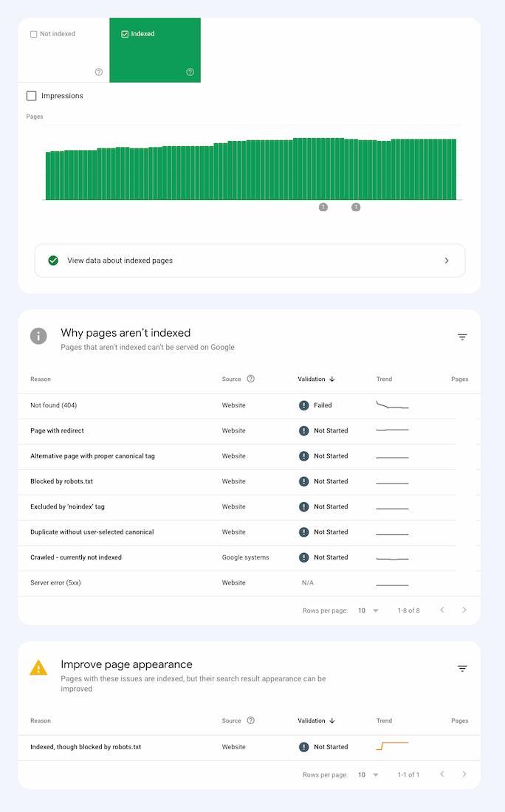This screenshot has width=505, height=812.
Task: Click Reason column header in indexing table
Action: 41,379
